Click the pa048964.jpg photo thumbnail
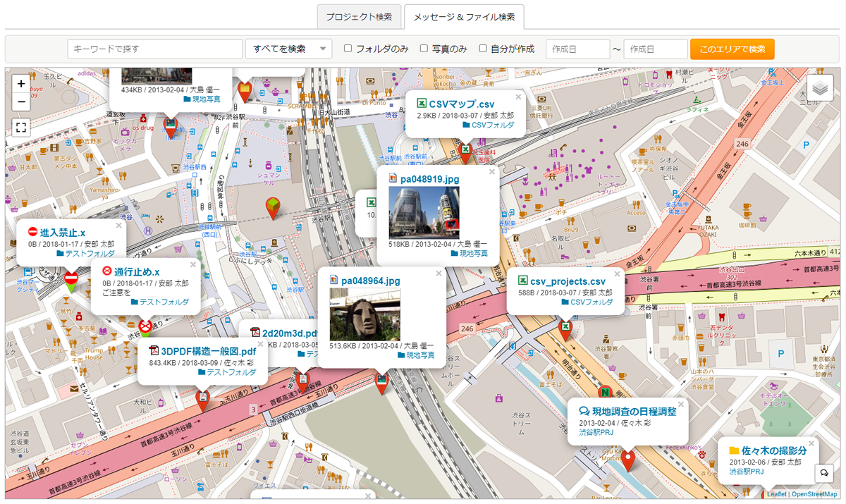The image size is (846, 504). (364, 314)
